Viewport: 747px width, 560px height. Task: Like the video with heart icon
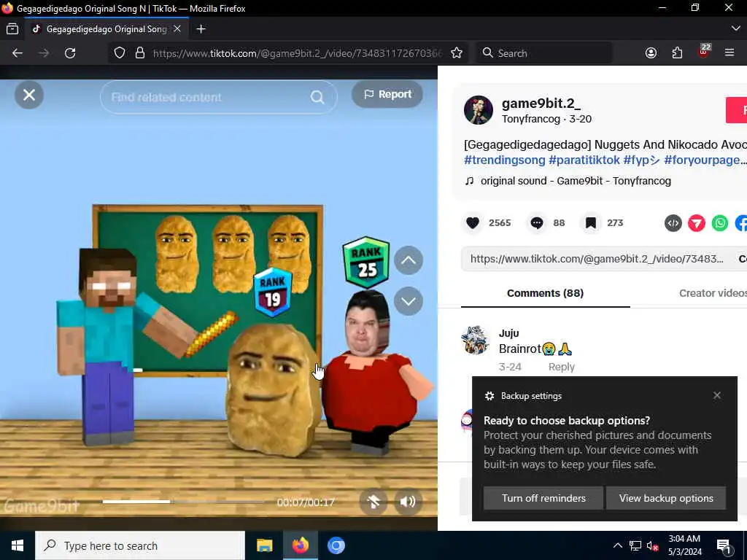473,223
